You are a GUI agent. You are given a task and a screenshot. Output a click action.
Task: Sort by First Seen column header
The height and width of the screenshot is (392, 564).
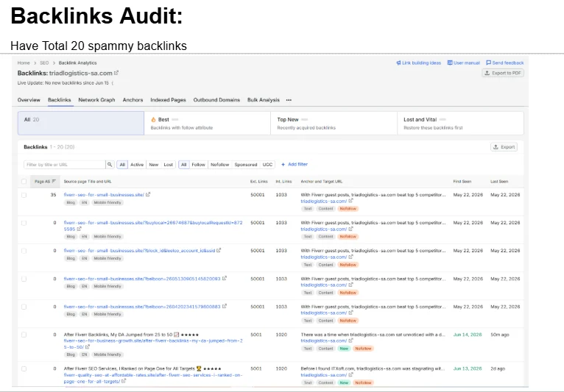coord(462,182)
